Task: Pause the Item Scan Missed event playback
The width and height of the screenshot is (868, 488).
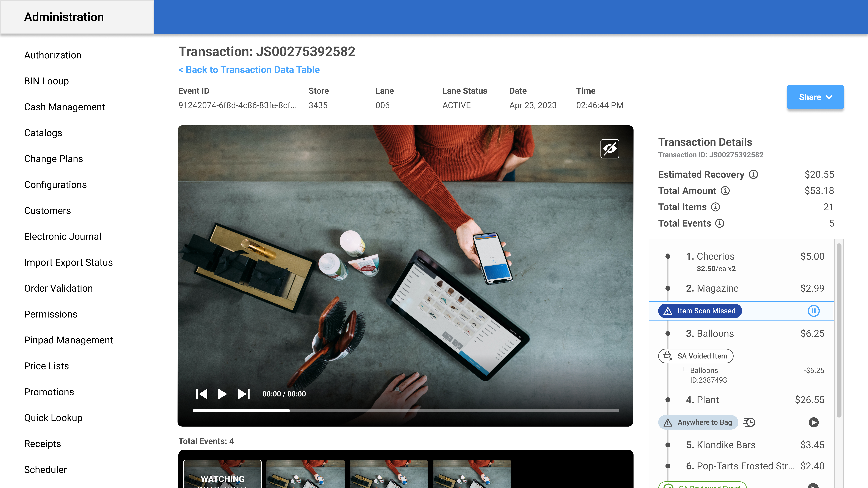Action: pos(814,311)
